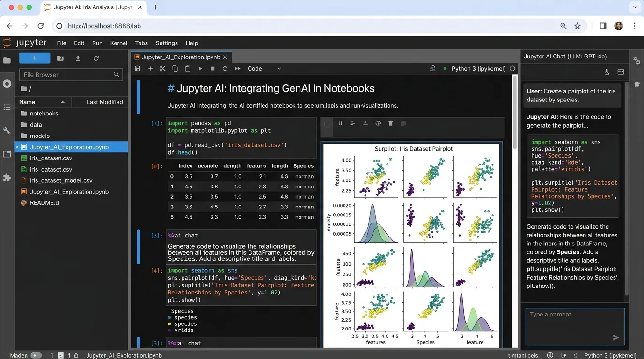Close the Jupyter_AI_Exploration.ipynb tab

(225, 57)
